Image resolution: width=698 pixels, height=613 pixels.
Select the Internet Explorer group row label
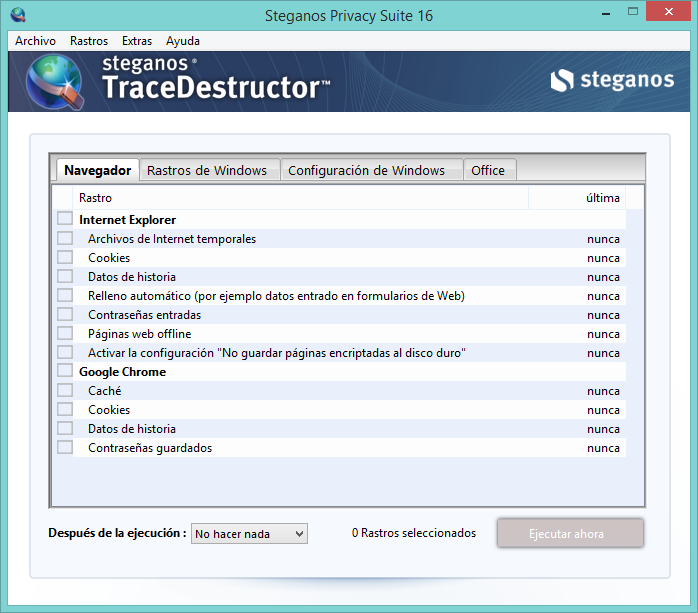[127, 220]
